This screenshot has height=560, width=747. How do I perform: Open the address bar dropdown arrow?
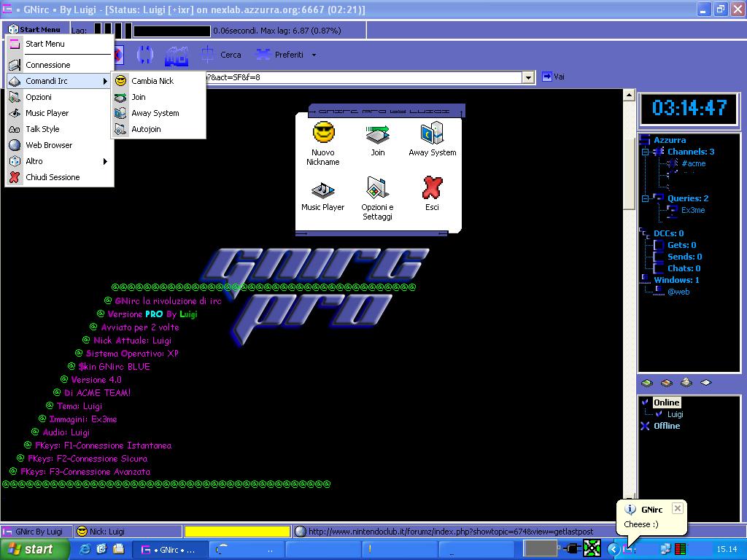coord(528,77)
